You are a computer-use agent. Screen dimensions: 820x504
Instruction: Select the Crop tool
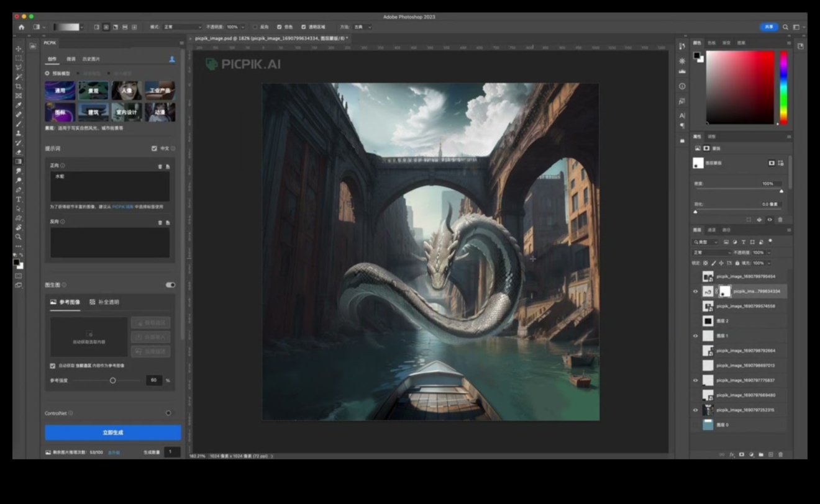[19, 86]
